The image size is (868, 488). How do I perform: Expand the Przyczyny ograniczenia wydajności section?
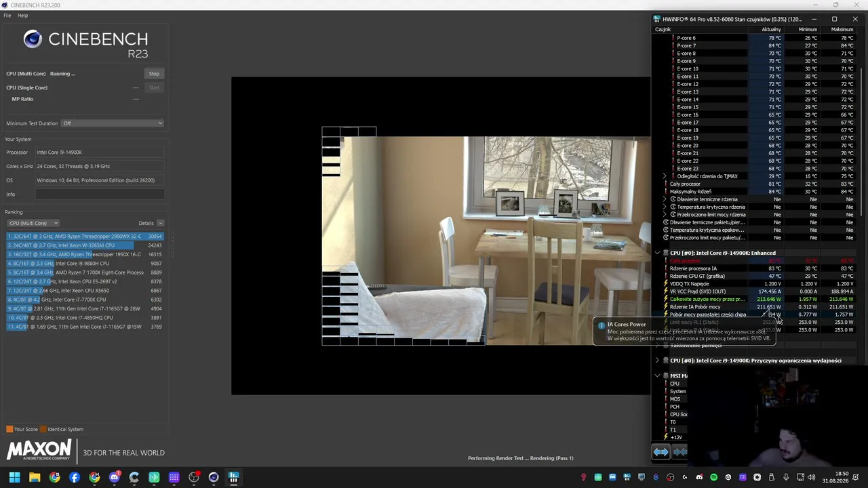click(x=656, y=361)
